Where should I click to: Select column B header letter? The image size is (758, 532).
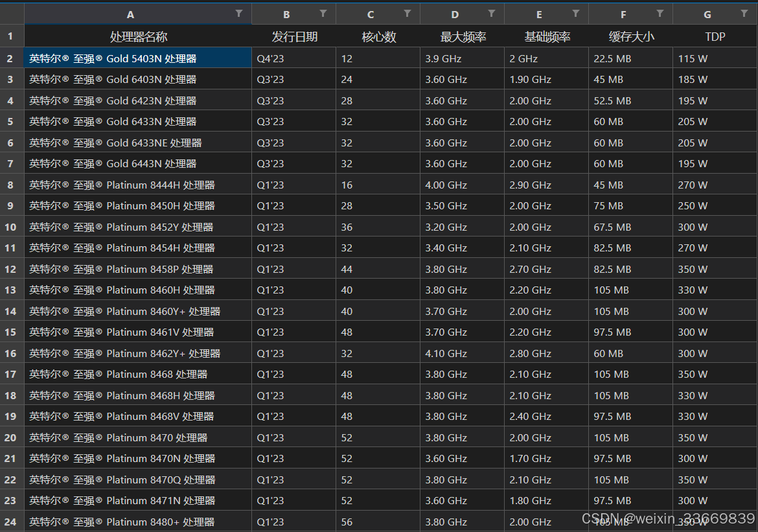(286, 14)
